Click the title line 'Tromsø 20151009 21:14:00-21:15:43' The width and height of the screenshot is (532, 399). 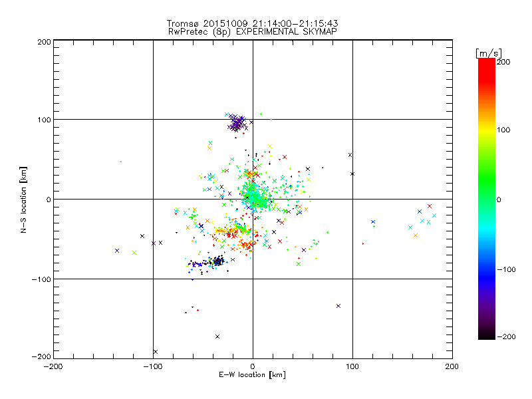pyautogui.click(x=252, y=23)
